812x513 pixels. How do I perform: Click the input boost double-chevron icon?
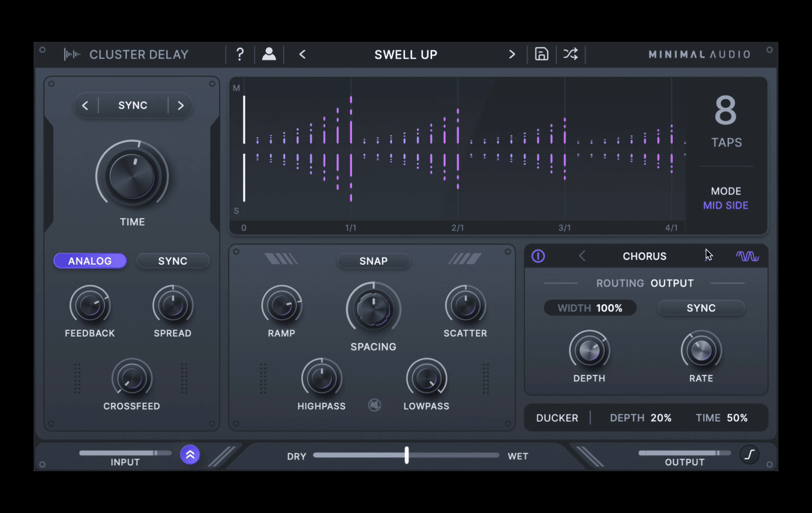190,454
